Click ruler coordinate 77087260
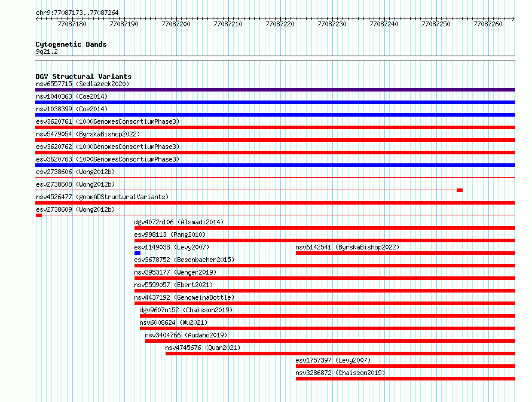The image size is (532, 402). 488,24
